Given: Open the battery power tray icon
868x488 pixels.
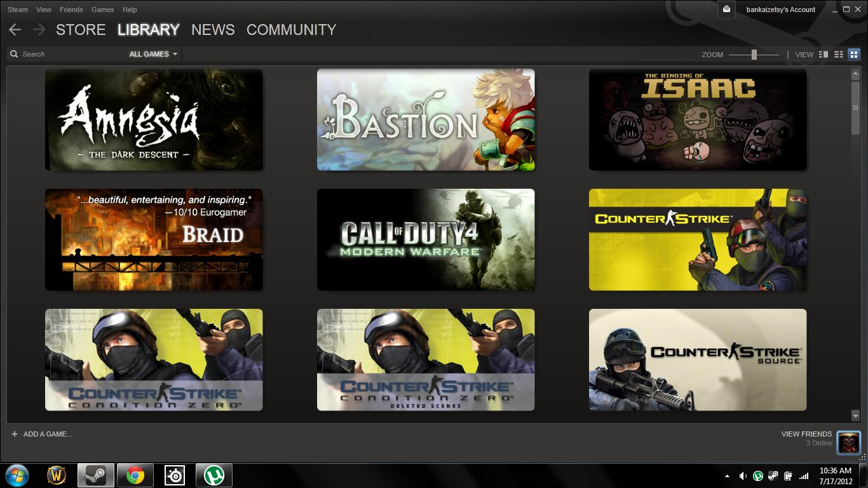Looking at the screenshot, I should point(789,475).
